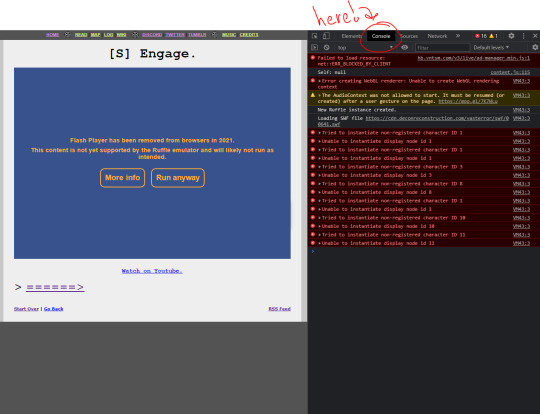
Task: Click the console prompt input line
Action: click(424, 251)
